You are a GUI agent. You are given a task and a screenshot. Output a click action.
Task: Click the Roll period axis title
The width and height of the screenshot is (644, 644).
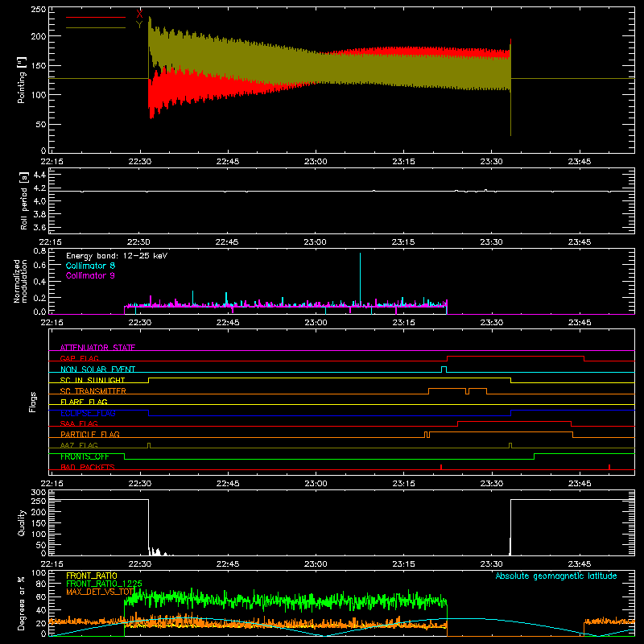click(23, 201)
